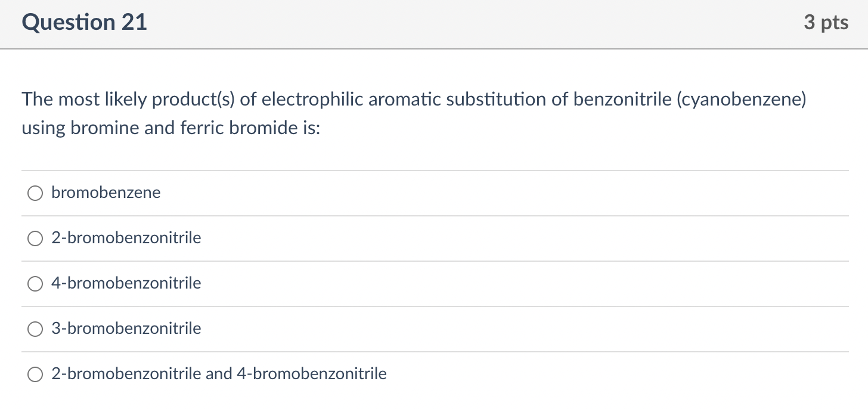Image resolution: width=868 pixels, height=409 pixels.
Task: Click the 4-bromobenzonitrile answer text
Action: pyautogui.click(x=126, y=283)
